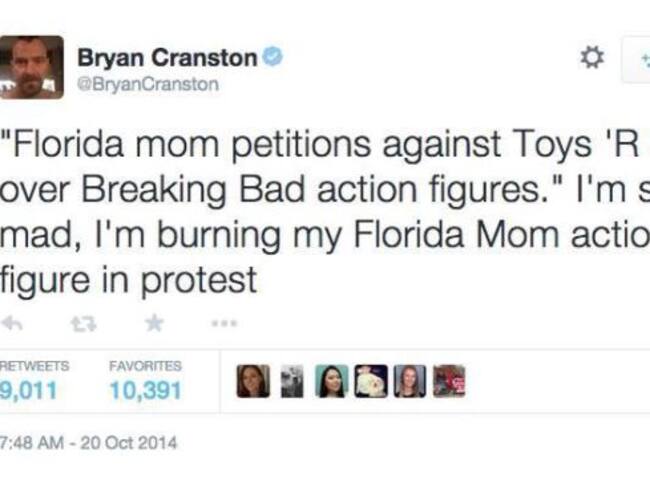Click the follow button at top right
Screen dimensions: 650x487
click(637, 60)
